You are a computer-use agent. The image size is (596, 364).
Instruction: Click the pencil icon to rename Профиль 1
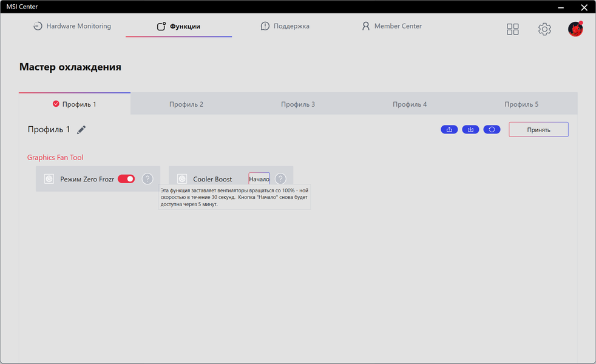pos(81,130)
